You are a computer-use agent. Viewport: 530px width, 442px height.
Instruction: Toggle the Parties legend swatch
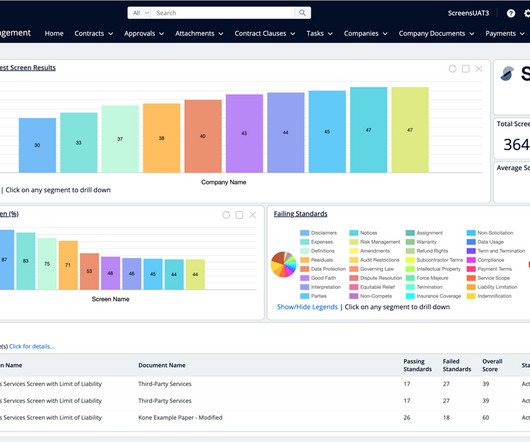(x=305, y=296)
